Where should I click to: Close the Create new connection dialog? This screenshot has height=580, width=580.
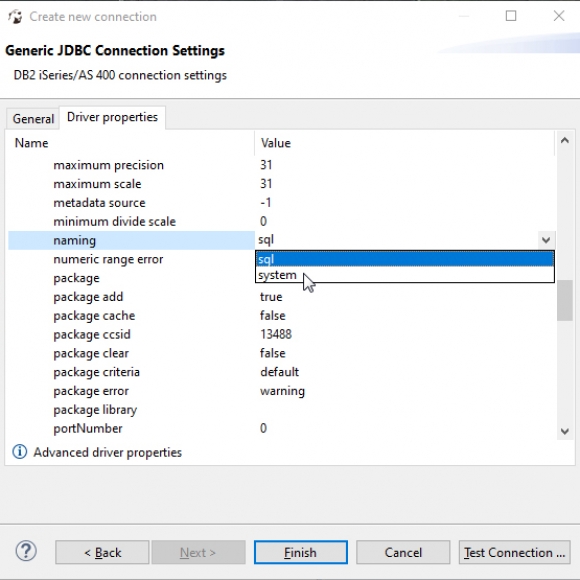[559, 16]
